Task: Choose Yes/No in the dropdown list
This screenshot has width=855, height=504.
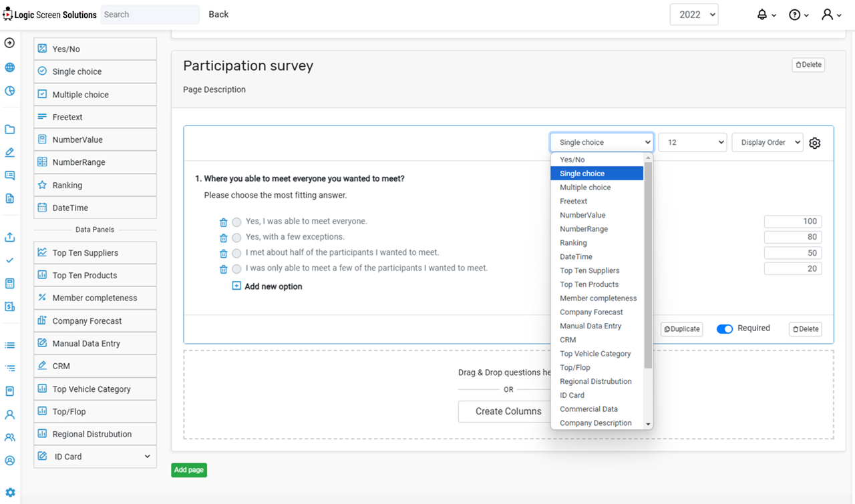Action: (597, 160)
